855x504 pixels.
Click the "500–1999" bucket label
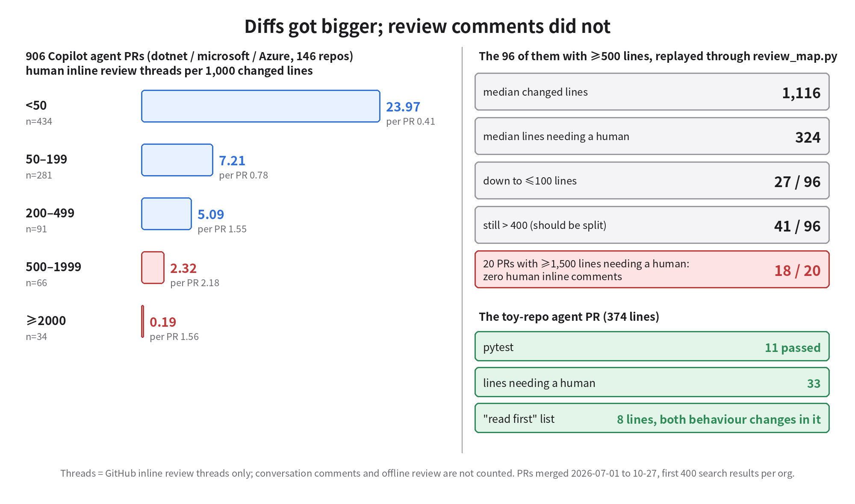pos(53,267)
